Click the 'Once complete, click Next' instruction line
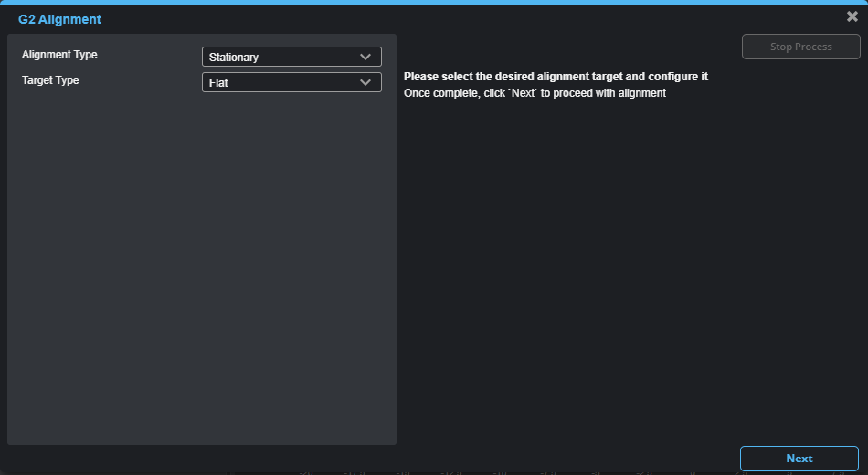Screen dimensions: 868x475 click(535, 93)
